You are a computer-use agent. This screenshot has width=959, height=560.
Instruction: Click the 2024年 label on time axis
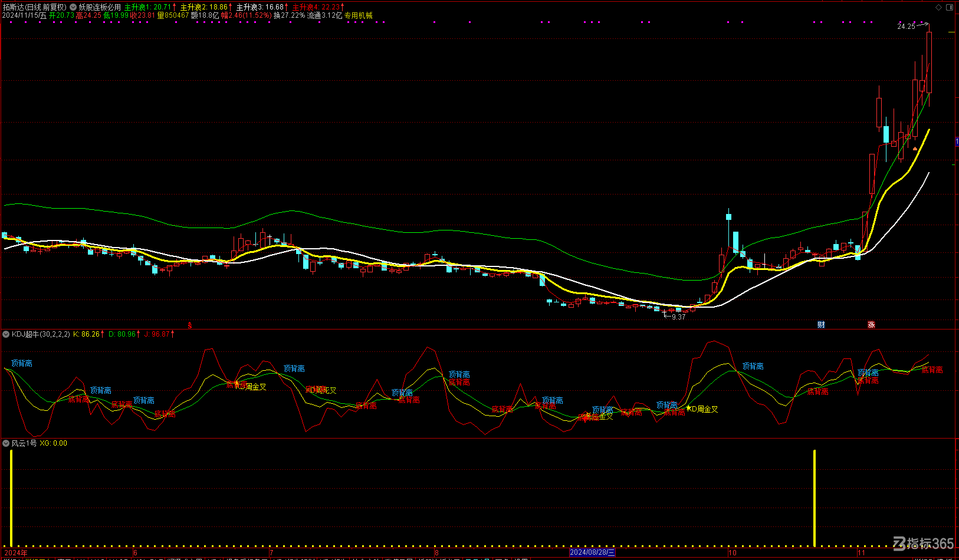click(15, 553)
